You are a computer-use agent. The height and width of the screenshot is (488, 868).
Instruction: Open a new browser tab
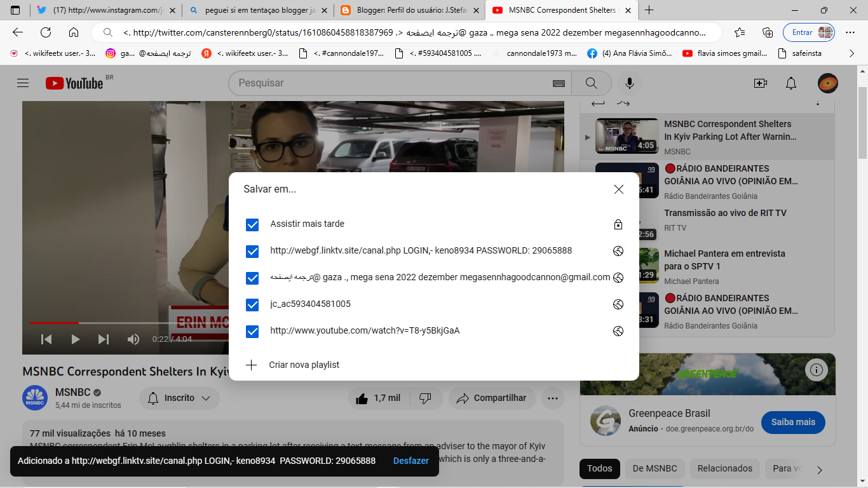click(x=649, y=10)
